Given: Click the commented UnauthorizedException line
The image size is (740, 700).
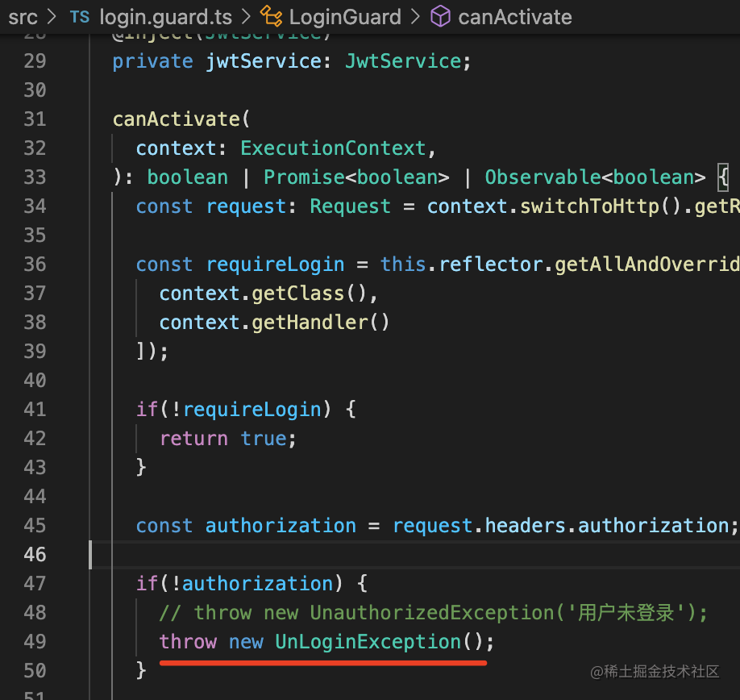Looking at the screenshot, I should [433, 613].
